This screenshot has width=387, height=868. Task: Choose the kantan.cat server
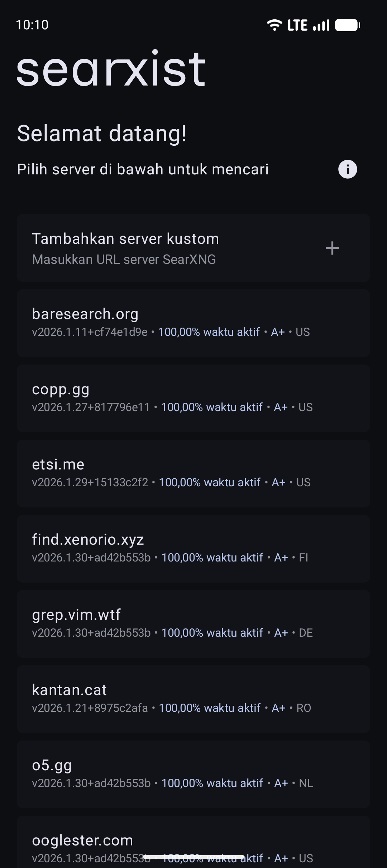pyautogui.click(x=193, y=699)
